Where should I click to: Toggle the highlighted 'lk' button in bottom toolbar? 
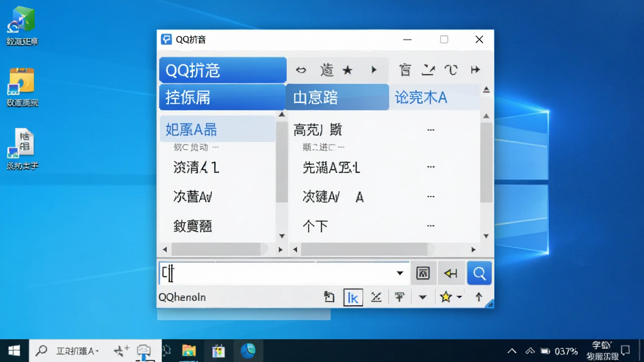(x=353, y=297)
